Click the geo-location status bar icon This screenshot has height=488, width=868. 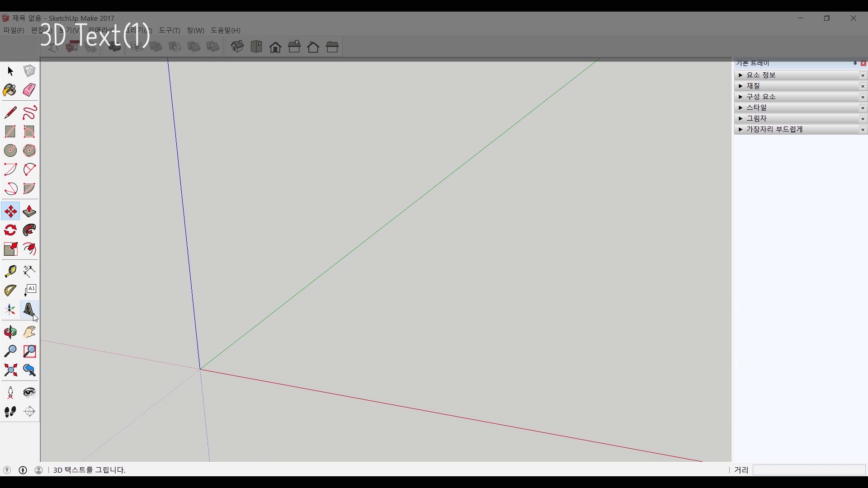click(7, 470)
